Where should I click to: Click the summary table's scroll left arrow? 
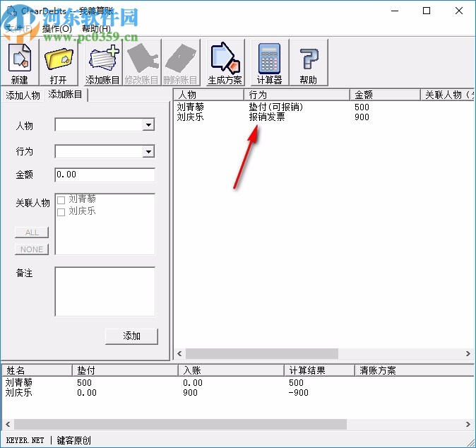8,424
